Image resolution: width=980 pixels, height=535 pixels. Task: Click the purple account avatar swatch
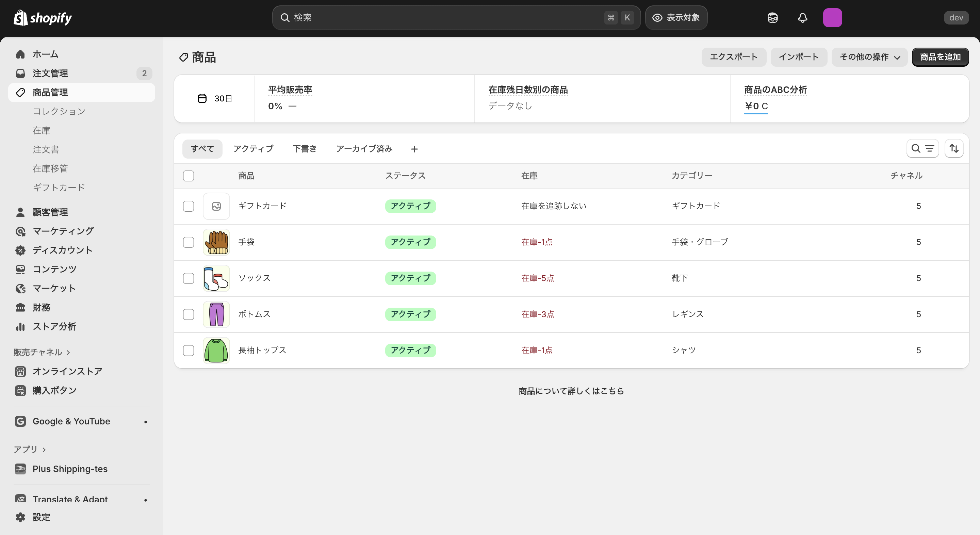point(832,17)
